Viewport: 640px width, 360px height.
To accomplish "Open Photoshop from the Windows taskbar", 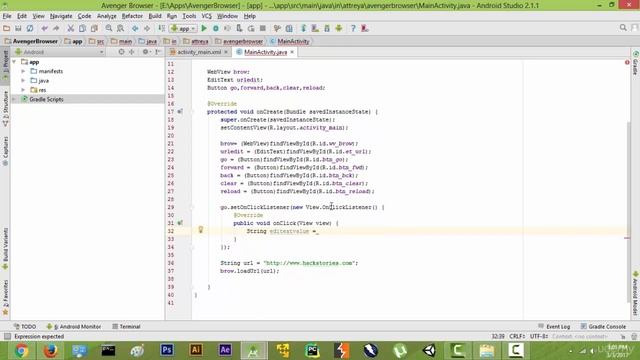I will point(167,351).
